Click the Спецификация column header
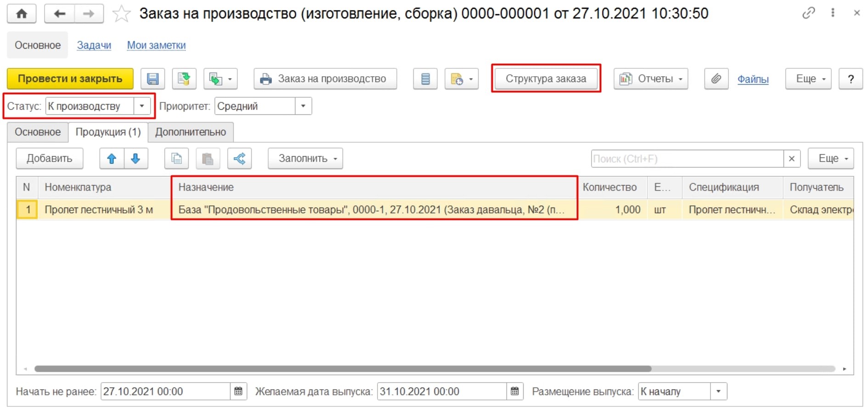Image resolution: width=868 pixels, height=411 pixels. point(733,187)
